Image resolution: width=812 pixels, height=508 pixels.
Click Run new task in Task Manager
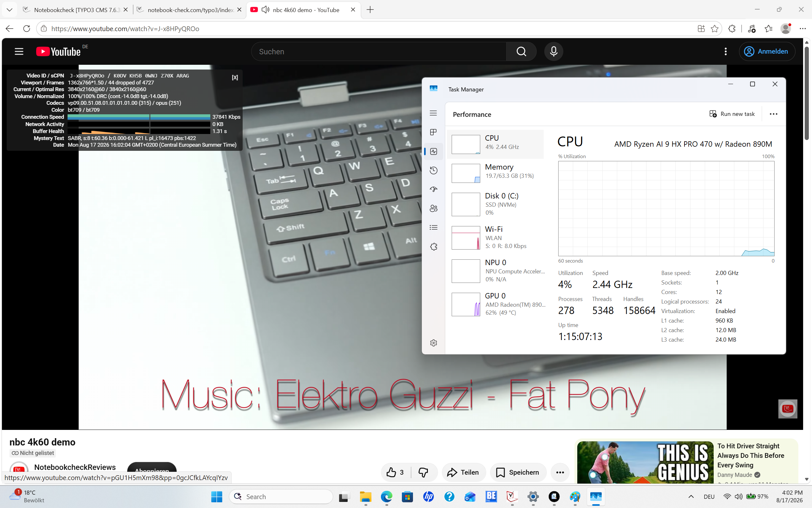pos(732,114)
